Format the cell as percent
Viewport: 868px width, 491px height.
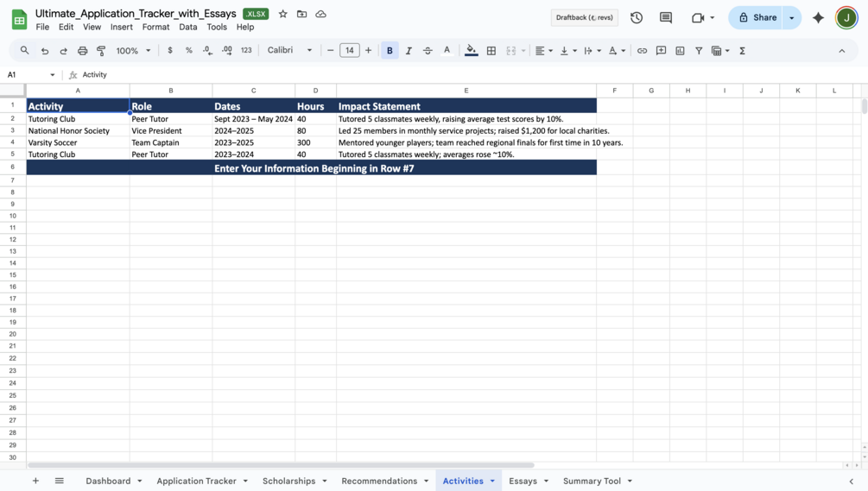coord(189,50)
